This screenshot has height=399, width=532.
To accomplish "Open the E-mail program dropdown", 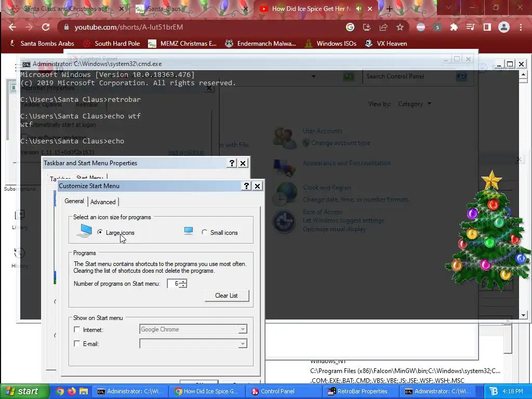I will click(243, 344).
